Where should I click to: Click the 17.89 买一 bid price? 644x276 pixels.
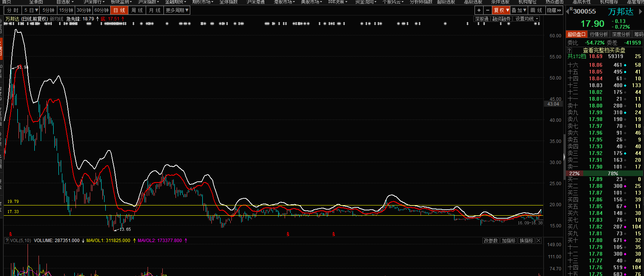pos(596,179)
